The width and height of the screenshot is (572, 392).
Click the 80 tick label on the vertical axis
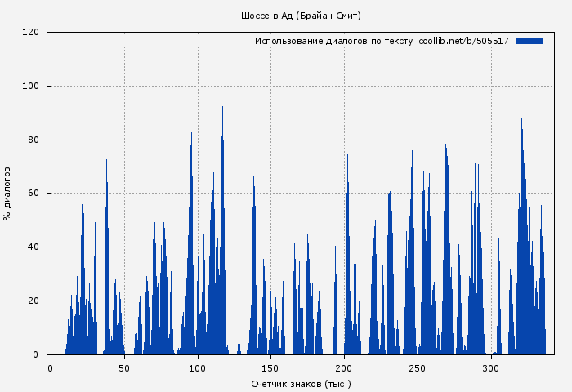(34, 140)
